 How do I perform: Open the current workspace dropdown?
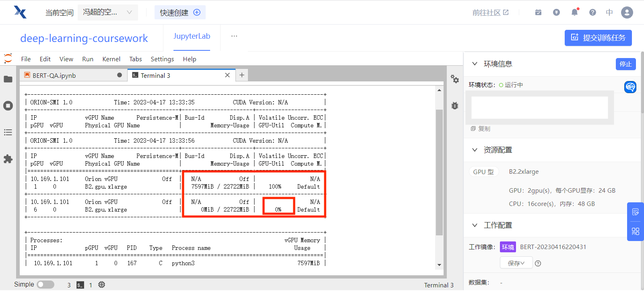(x=107, y=12)
